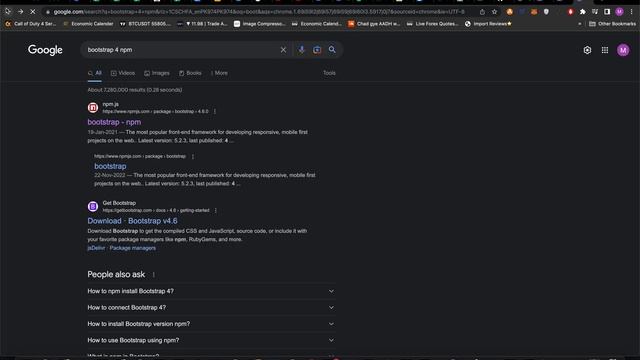Open the People also ask options menu
Screen dimensions: 640x360
pos(153,275)
